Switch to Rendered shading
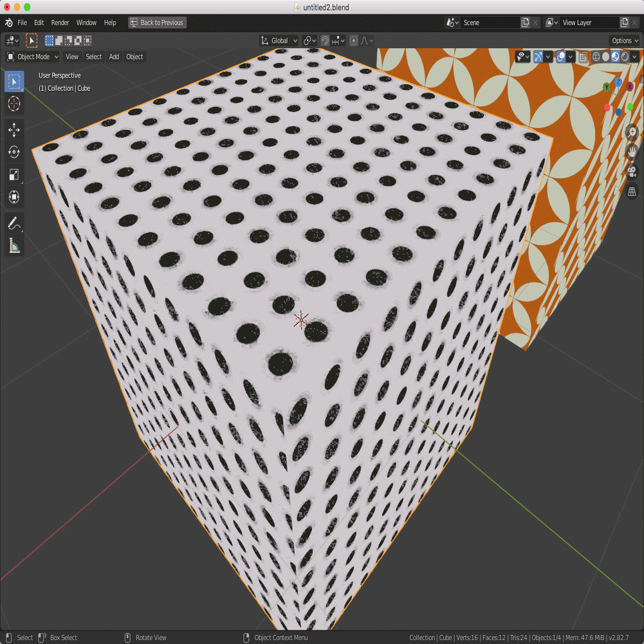This screenshot has width=644, height=644. pyautogui.click(x=625, y=57)
